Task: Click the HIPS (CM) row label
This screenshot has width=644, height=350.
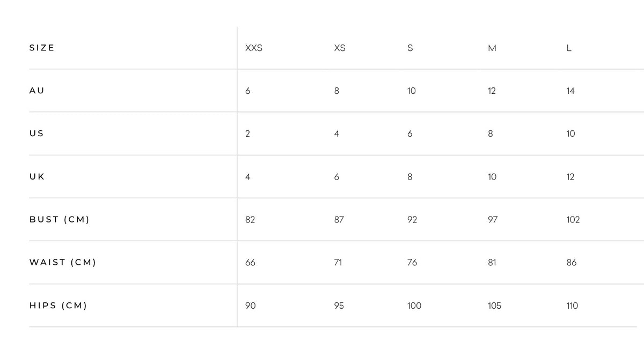Action: pos(58,306)
